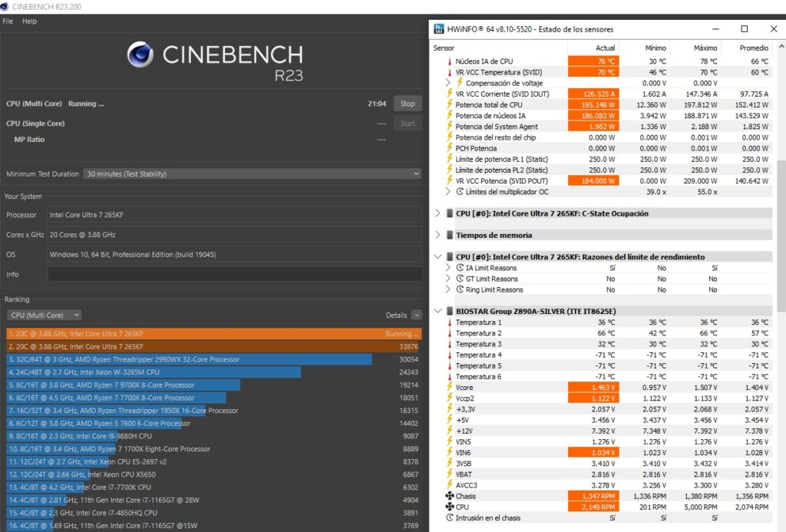Expand Límites del multiplicador OC row

[x=448, y=192]
